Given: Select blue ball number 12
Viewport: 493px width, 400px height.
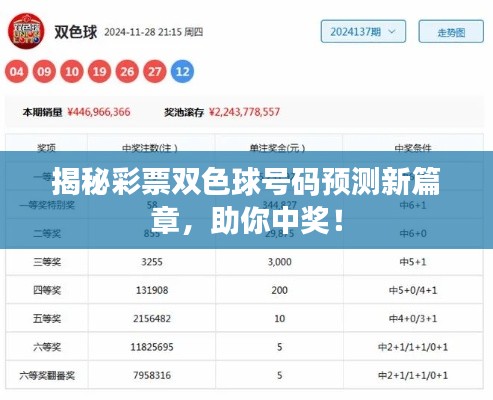Looking at the screenshot, I should pos(182,71).
